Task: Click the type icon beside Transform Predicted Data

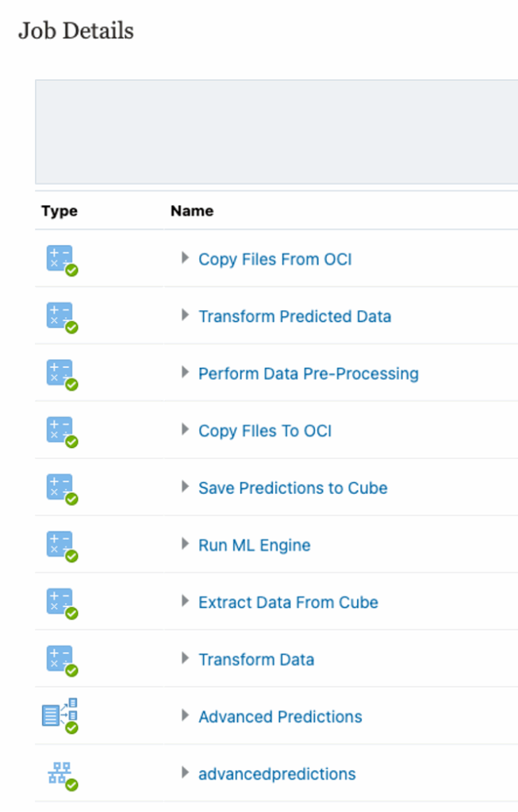Action: (60, 316)
